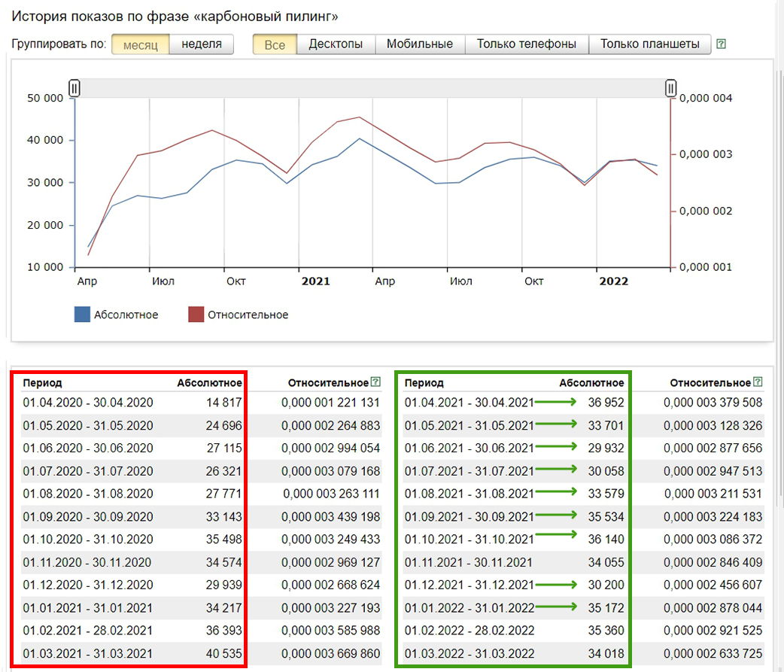Group history by месяц
This screenshot has width=784, height=672.
click(x=141, y=44)
